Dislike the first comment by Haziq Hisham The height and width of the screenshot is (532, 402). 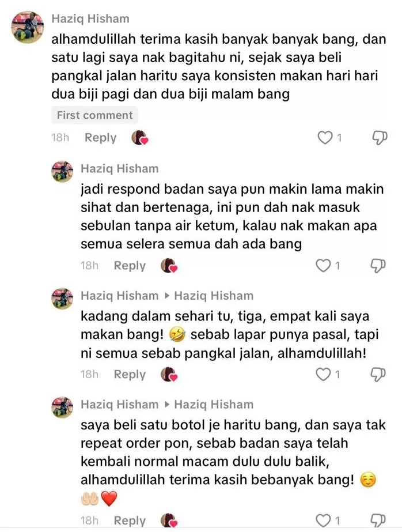coord(380,137)
